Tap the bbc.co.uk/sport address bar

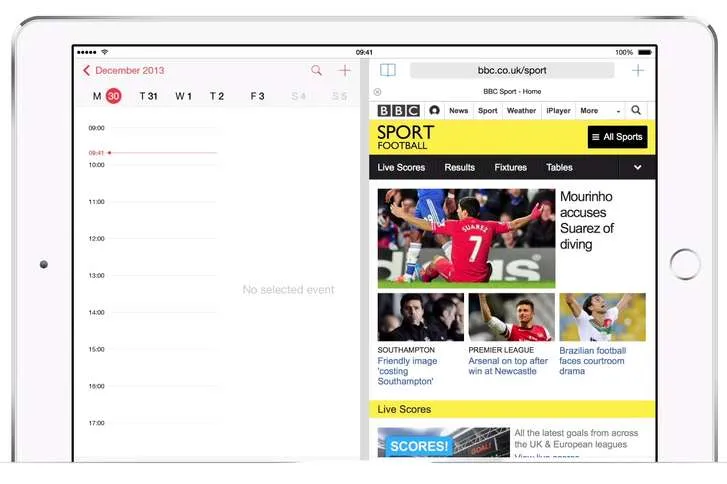tap(512, 70)
